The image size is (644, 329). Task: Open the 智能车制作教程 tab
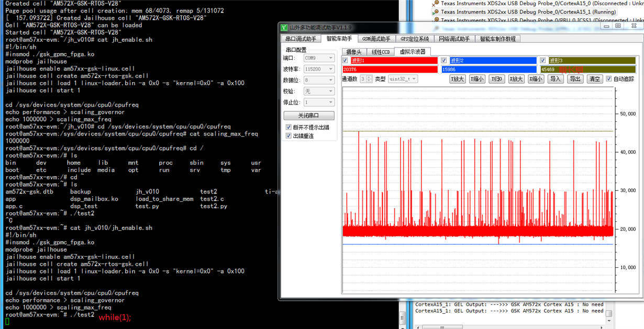498,39
